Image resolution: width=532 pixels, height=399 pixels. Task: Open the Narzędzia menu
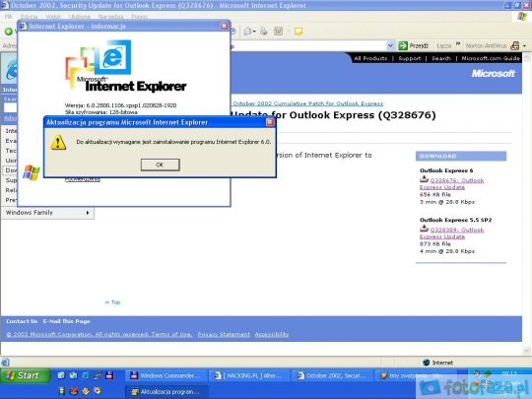[111, 17]
